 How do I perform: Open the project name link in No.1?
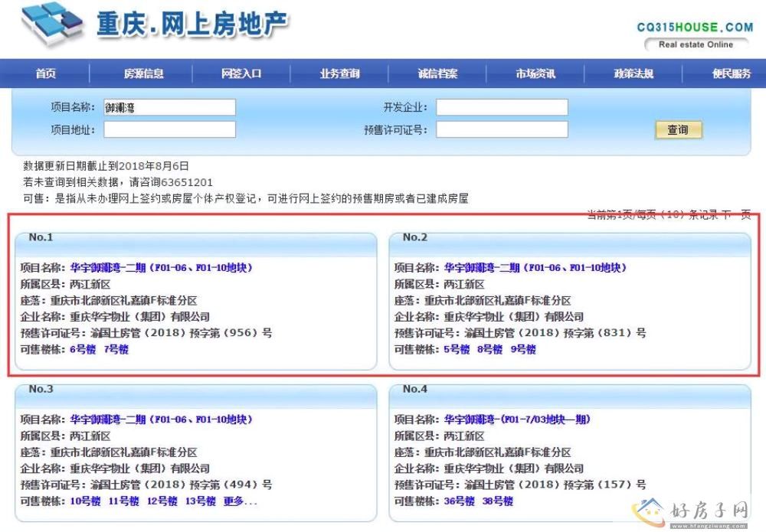coord(161,268)
